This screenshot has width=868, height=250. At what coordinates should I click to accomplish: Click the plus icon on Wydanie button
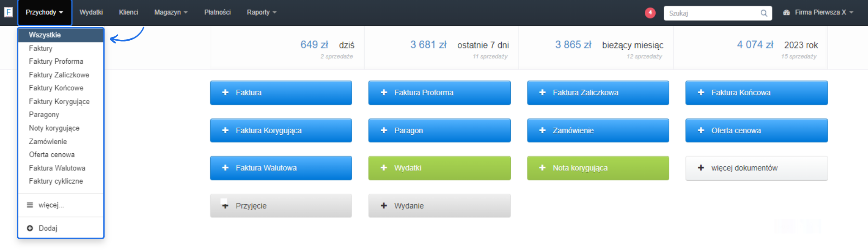[x=384, y=206]
